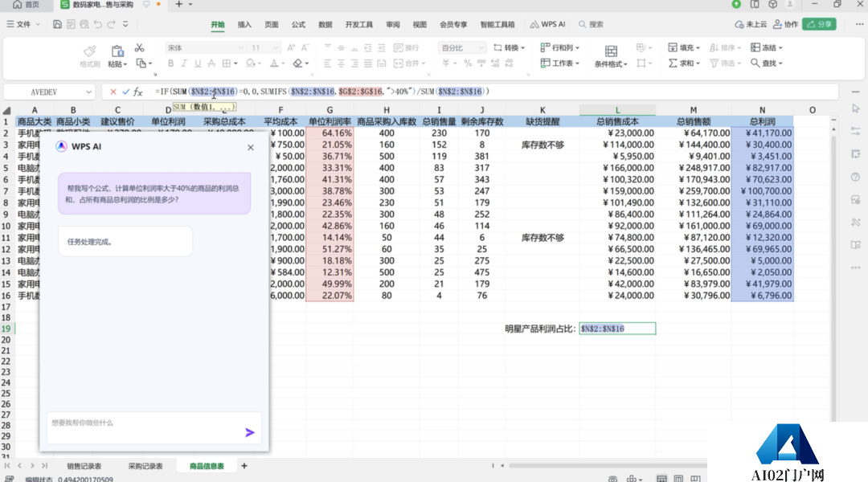Toggle underline formatting in the ribbon
Viewport: 868px width, 482px height.
(197, 63)
